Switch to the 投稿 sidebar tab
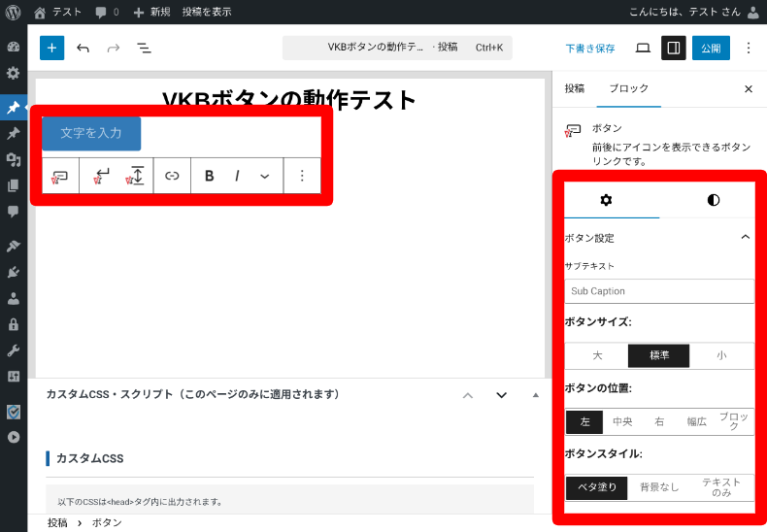The width and height of the screenshot is (767, 532). [574, 88]
